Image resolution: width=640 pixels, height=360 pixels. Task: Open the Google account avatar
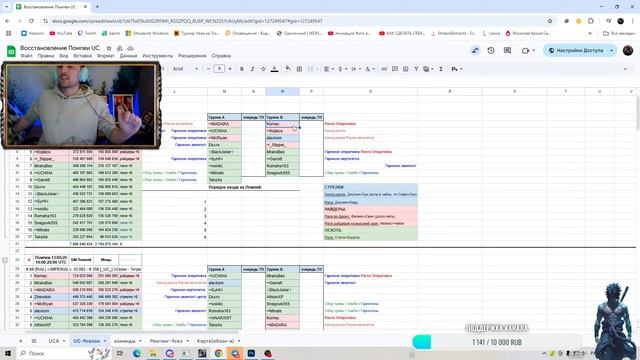(x=628, y=50)
